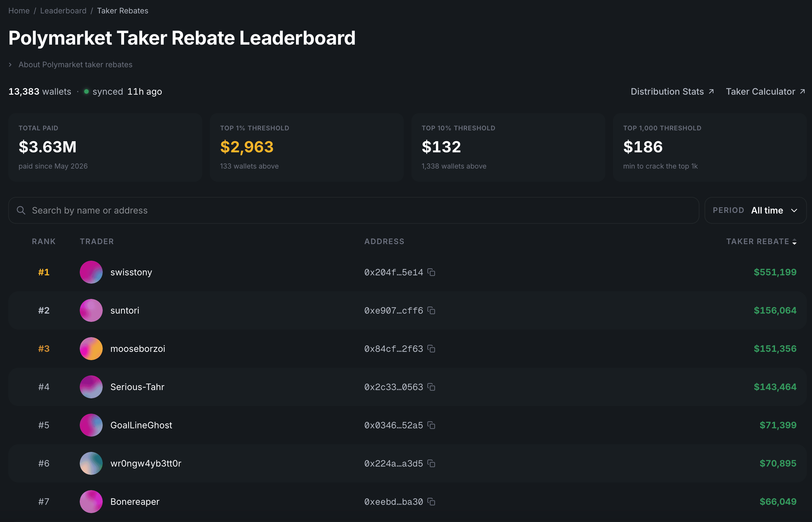The image size is (812, 522).
Task: Click the 13,383 wallets count
Action: (40, 91)
